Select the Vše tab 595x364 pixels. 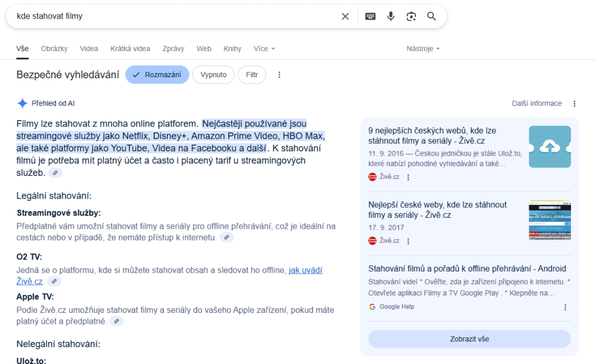23,49
